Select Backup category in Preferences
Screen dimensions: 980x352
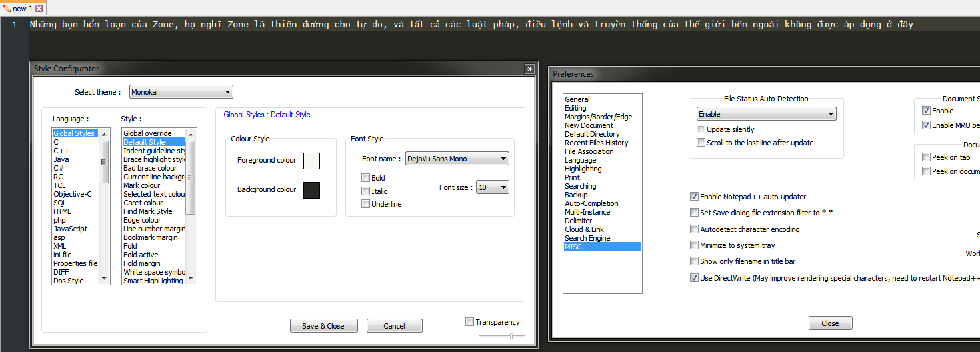[x=576, y=195]
